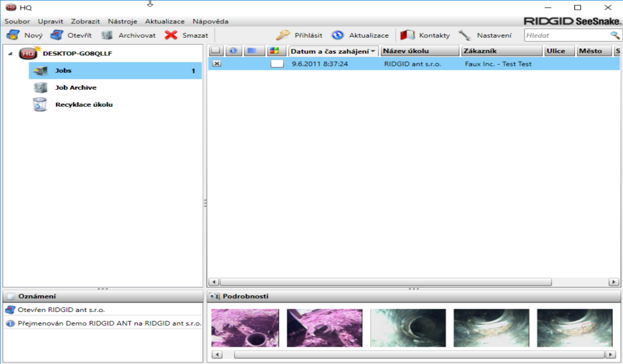Click the Nastavení wrench icon
The width and height of the screenshot is (623, 364).
[x=465, y=35]
